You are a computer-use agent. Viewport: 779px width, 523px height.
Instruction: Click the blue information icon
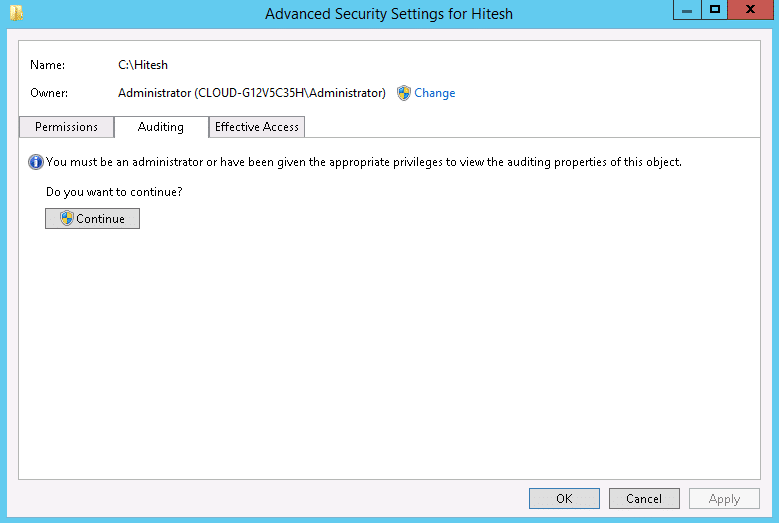point(36,162)
